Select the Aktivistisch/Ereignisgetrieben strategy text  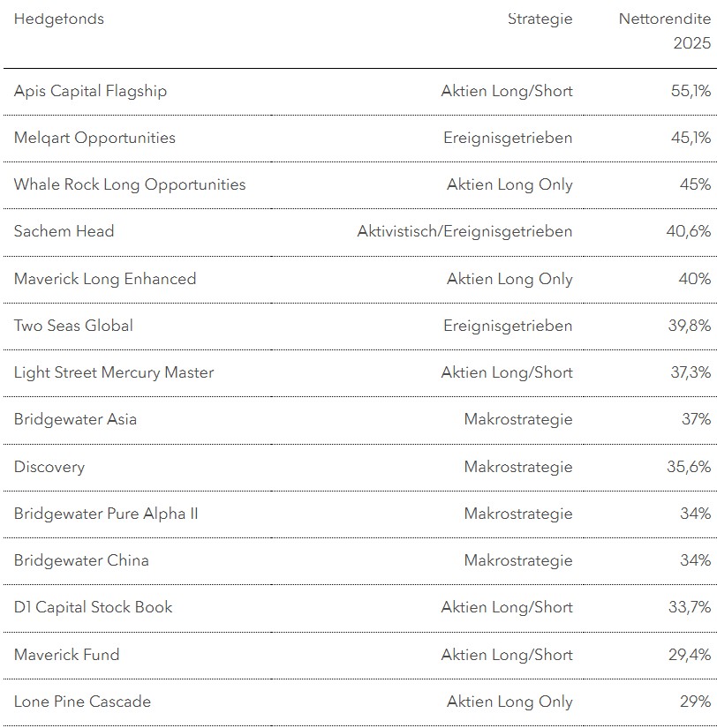[464, 231]
